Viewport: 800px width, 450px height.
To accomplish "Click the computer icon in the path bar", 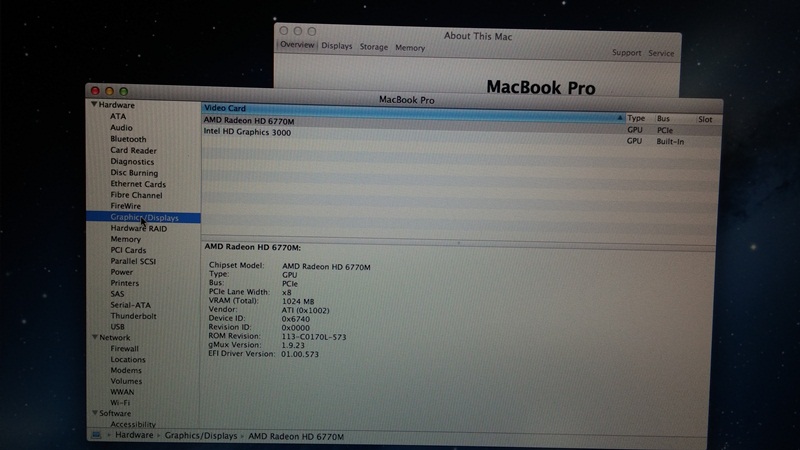I will [96, 436].
